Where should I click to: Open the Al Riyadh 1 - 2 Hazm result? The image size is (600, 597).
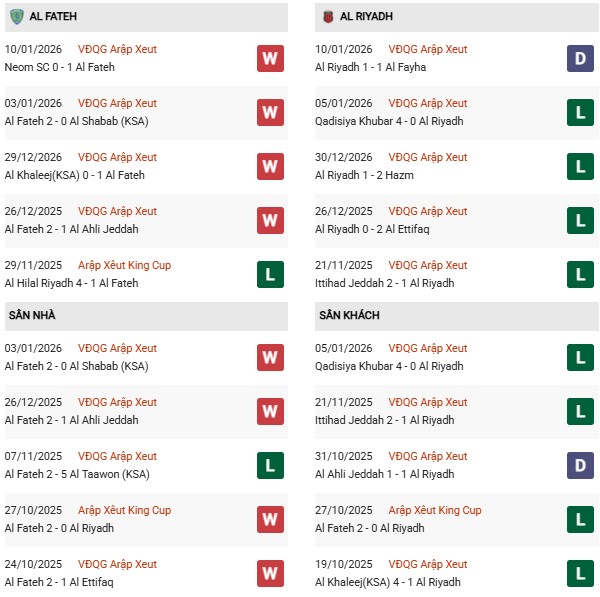point(363,175)
